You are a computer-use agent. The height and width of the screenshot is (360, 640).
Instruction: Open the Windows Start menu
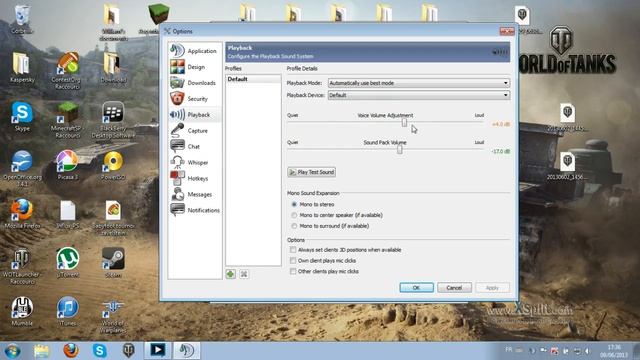pos(12,351)
